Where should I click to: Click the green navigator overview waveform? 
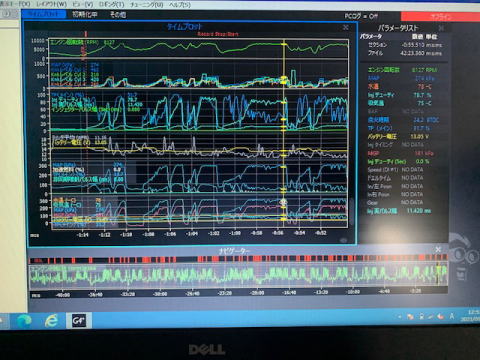point(238,277)
